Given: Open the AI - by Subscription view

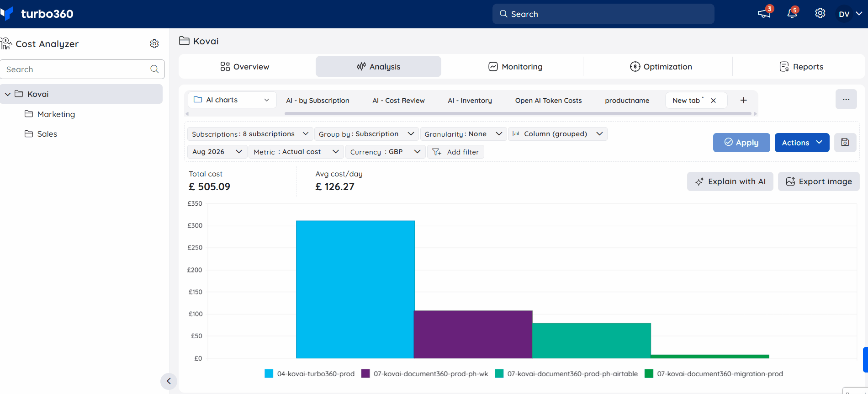Looking at the screenshot, I should point(318,100).
